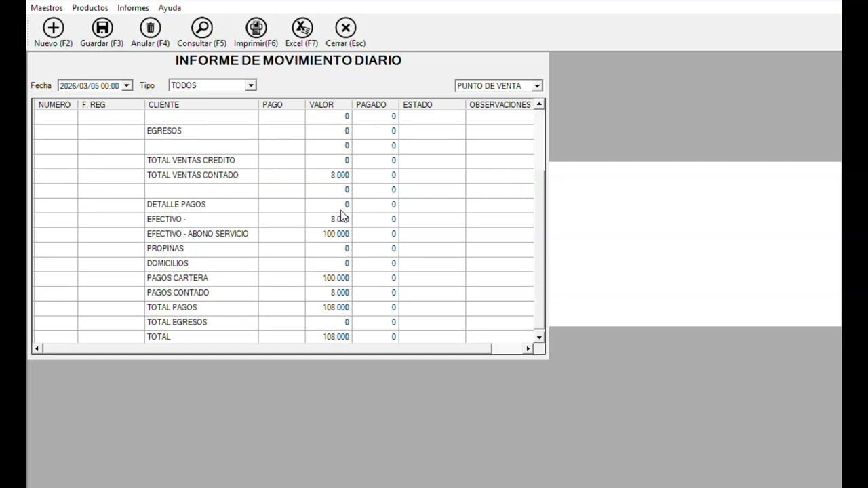The image size is (868, 488).
Task: Click the vertical scrollbar up arrow
Action: [x=539, y=104]
